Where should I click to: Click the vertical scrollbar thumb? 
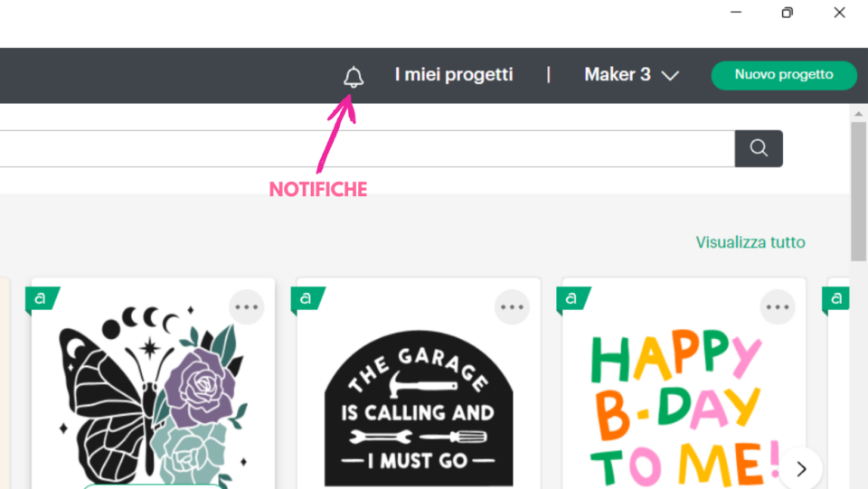pos(859,192)
